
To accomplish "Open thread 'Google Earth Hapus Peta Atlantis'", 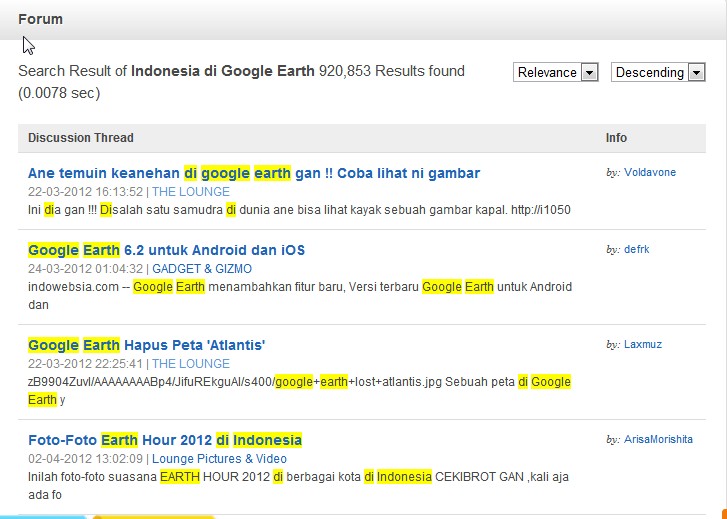I will (146, 345).
